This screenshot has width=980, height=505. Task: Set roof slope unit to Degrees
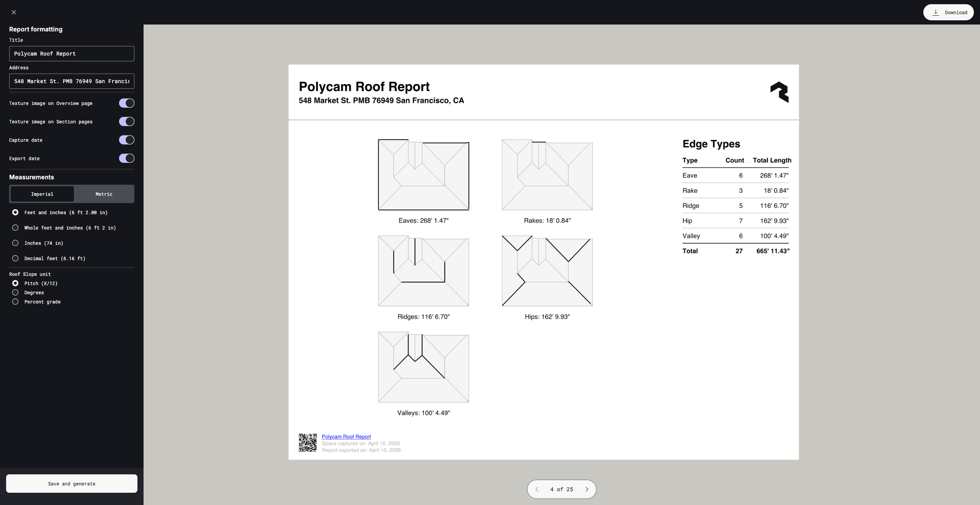(x=15, y=292)
